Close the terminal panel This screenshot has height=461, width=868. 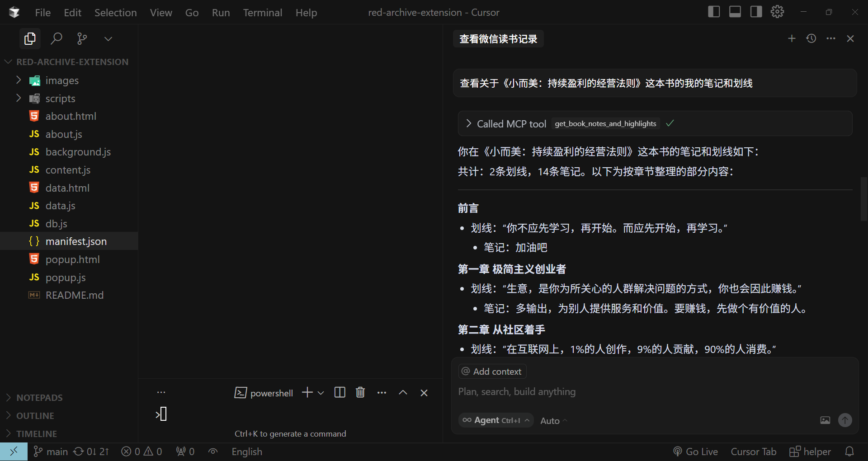[x=424, y=393]
